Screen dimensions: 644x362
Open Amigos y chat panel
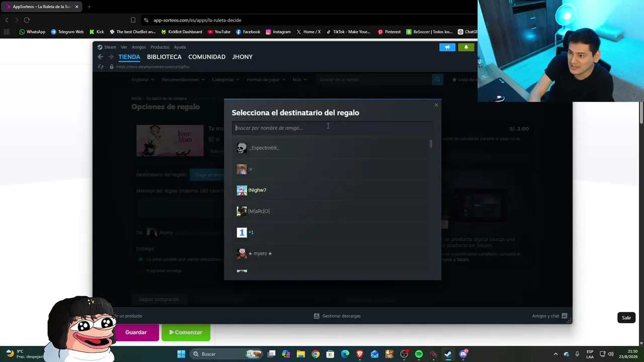pyautogui.click(x=550, y=316)
